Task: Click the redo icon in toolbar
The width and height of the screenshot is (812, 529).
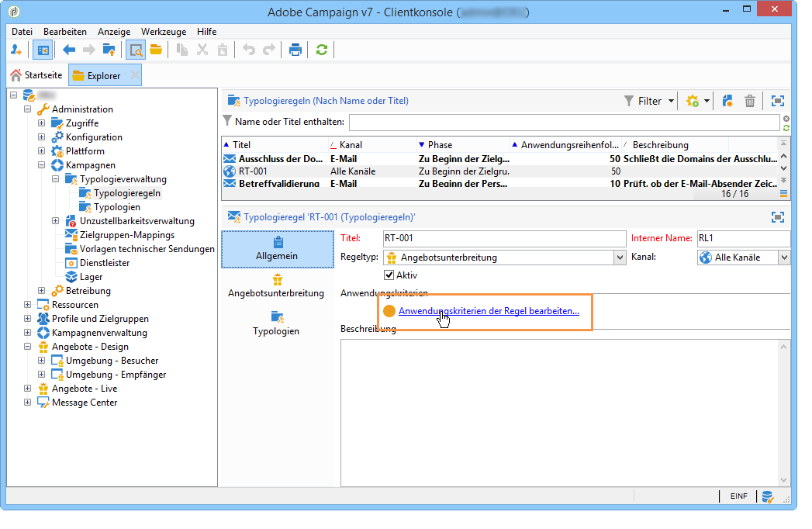Action: pos(269,50)
